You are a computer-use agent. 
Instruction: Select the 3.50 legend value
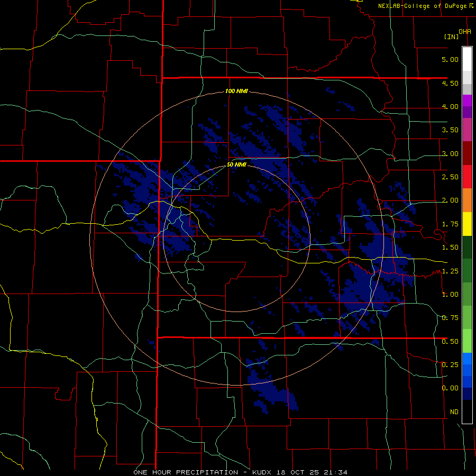pyautogui.click(x=450, y=130)
